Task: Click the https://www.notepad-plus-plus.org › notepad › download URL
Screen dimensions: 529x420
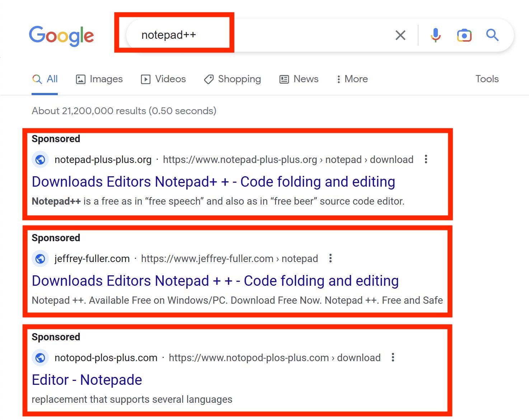Action: (x=288, y=159)
